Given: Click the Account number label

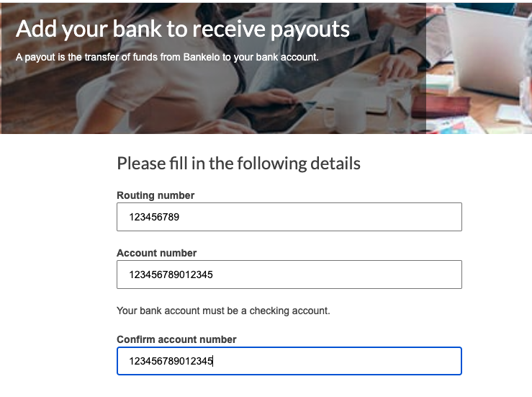Looking at the screenshot, I should 156,253.
